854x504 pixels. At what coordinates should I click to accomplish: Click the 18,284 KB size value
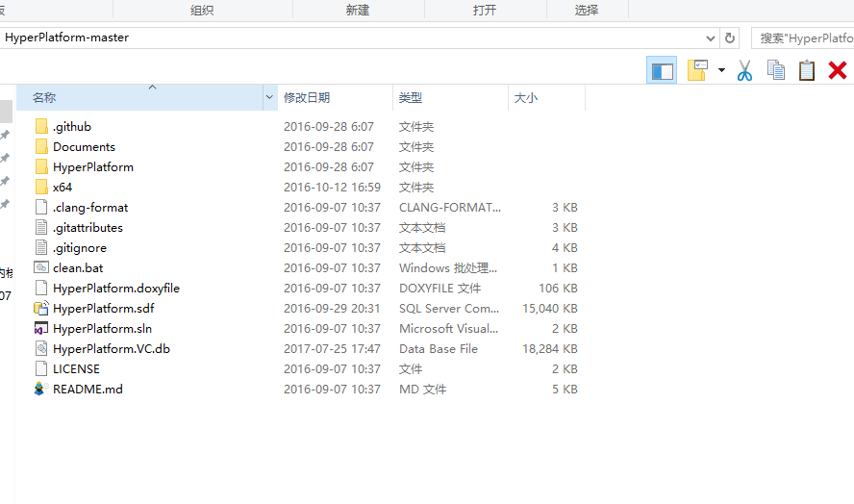pos(550,349)
